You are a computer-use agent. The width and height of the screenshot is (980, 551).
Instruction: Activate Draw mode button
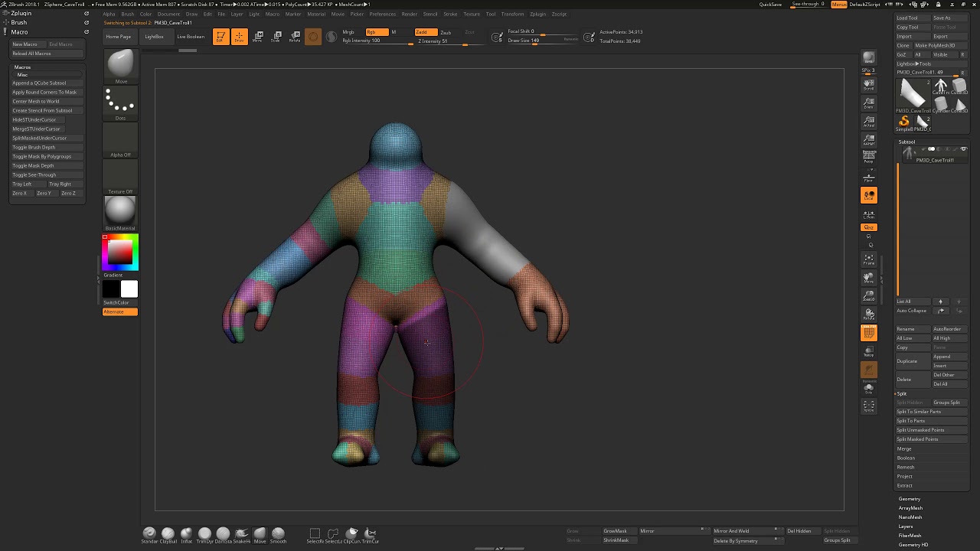(239, 37)
